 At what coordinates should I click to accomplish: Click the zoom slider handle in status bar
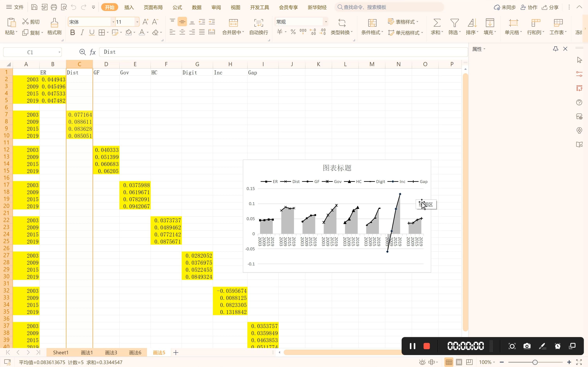(x=535, y=362)
